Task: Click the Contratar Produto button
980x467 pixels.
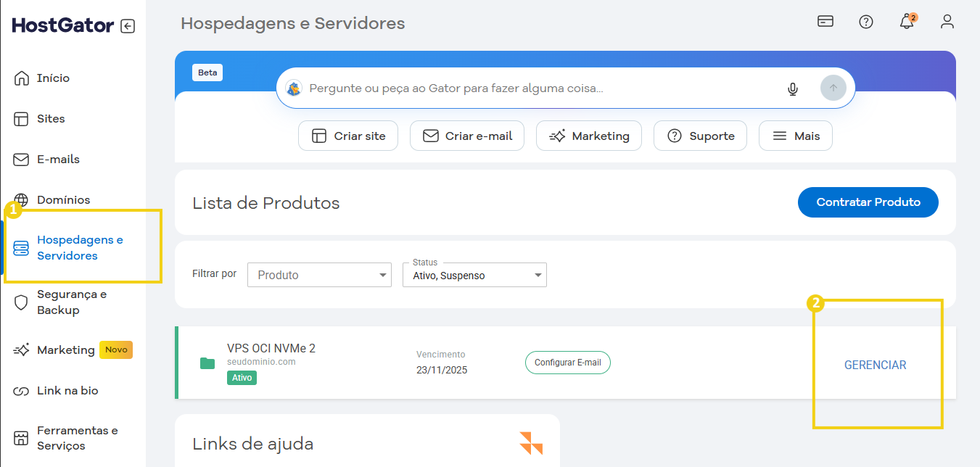Action: (x=868, y=202)
